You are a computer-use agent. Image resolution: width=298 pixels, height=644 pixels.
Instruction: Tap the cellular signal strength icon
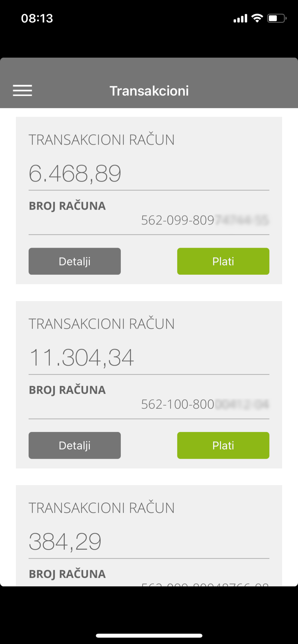[x=240, y=18]
